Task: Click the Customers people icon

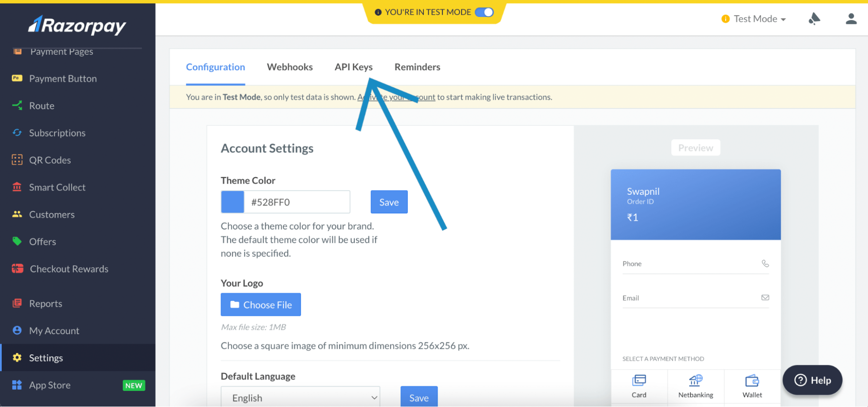Action: [17, 214]
